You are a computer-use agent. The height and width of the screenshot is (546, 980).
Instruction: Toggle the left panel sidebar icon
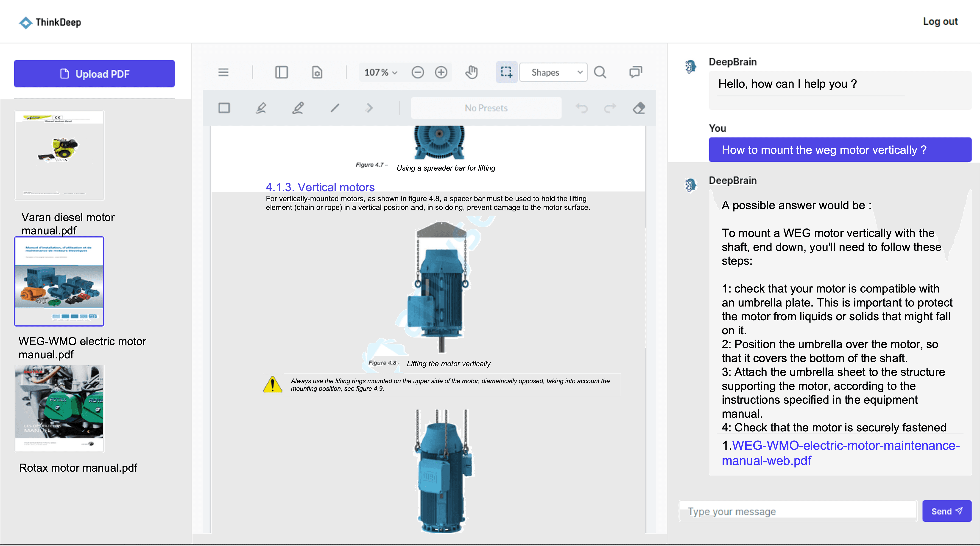(281, 72)
